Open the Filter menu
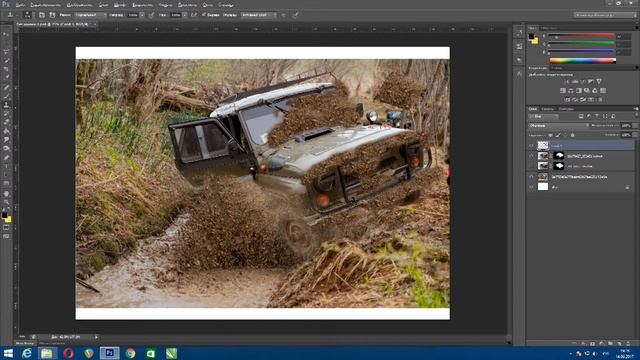The image size is (640, 360). [165, 5]
